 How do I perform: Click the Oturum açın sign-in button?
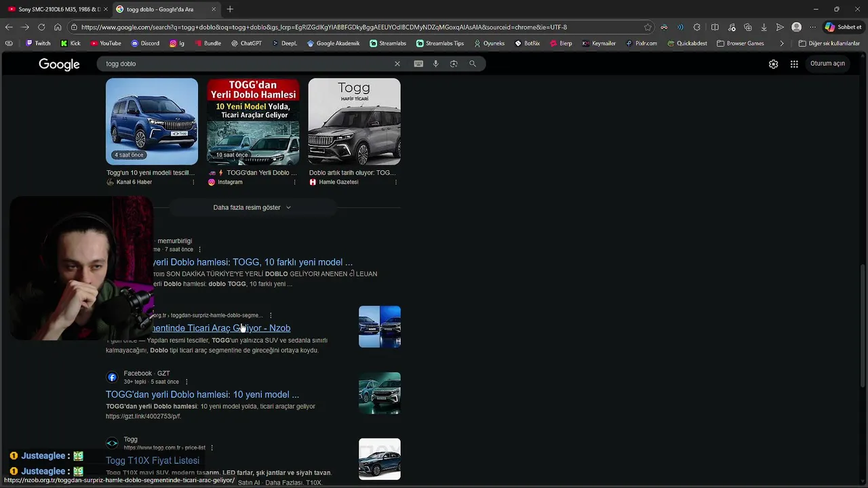tap(827, 64)
